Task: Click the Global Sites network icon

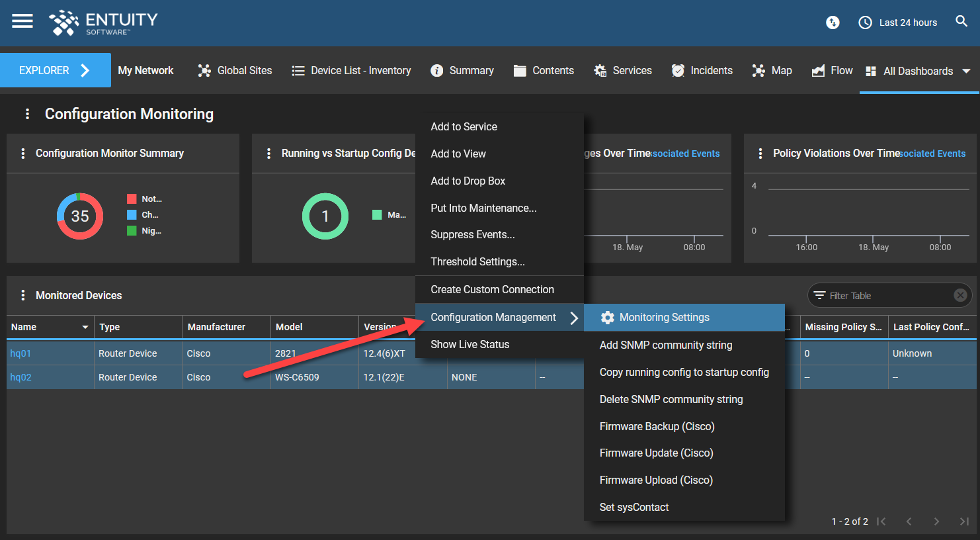Action: pyautogui.click(x=204, y=71)
